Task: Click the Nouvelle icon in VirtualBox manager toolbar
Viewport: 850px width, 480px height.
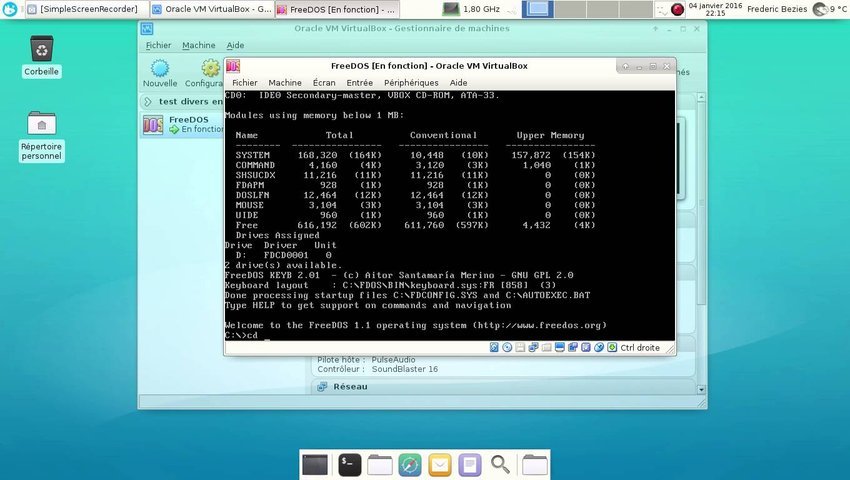Action: [x=160, y=69]
